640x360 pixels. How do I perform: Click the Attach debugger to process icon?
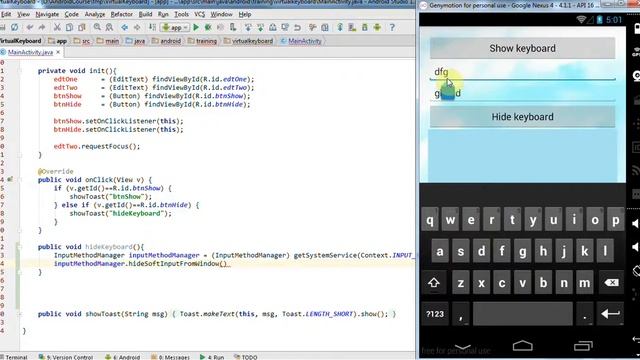tap(233, 27)
